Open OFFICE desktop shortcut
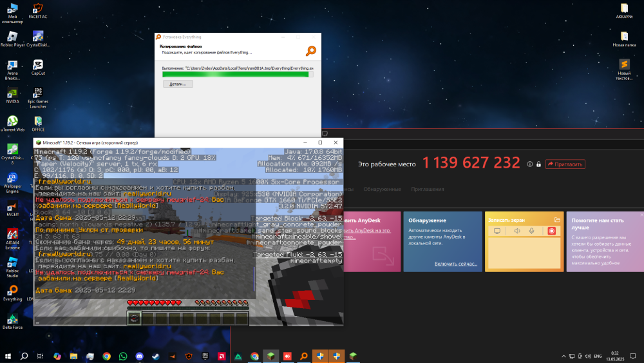 (x=38, y=124)
